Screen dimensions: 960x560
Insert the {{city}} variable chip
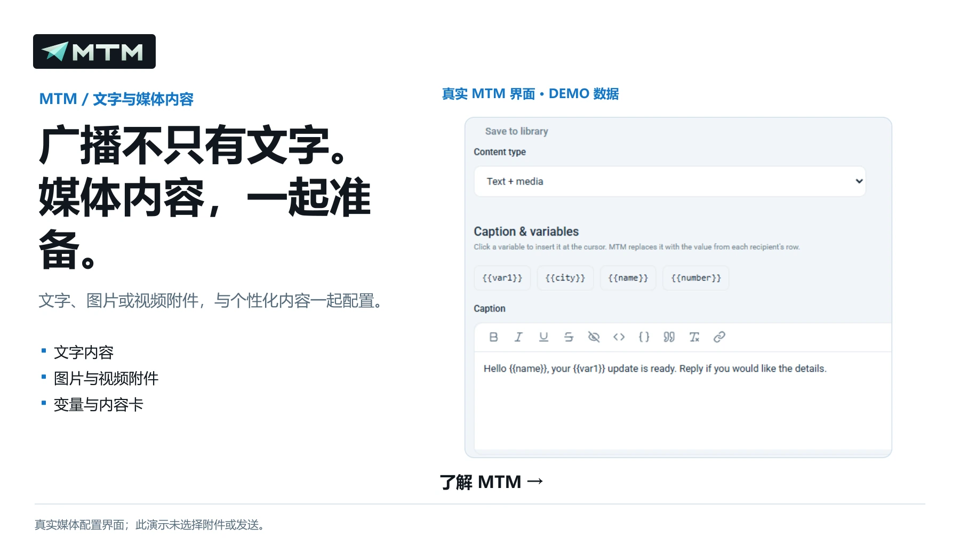pos(565,278)
